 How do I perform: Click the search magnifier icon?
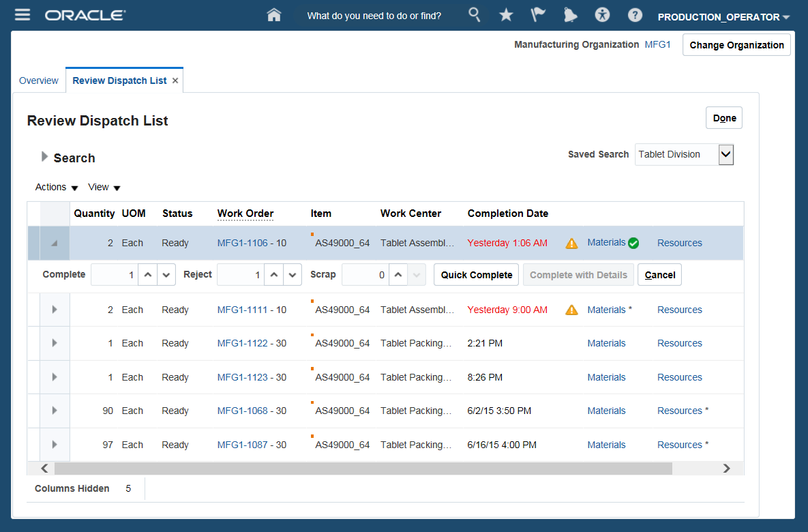[x=475, y=14]
